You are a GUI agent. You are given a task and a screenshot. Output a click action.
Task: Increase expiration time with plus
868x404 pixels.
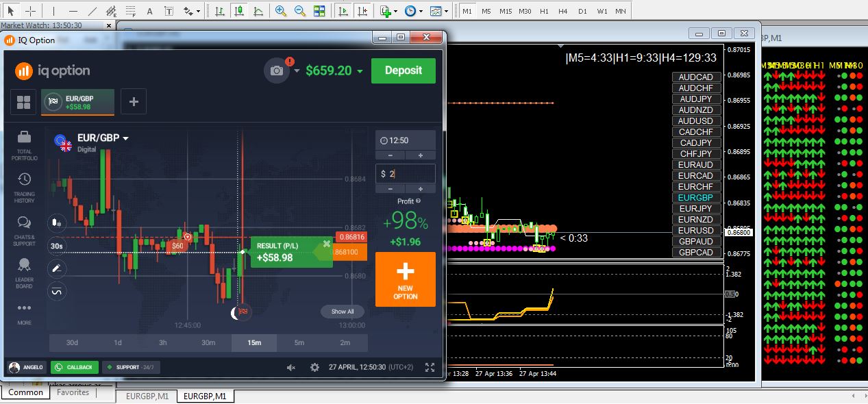click(x=420, y=155)
